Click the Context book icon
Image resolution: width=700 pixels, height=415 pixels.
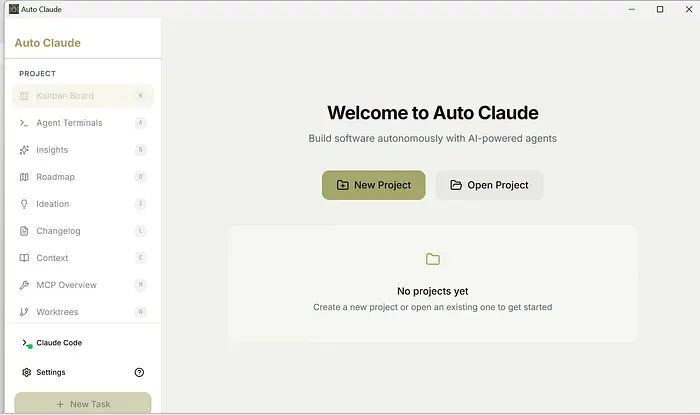25,258
